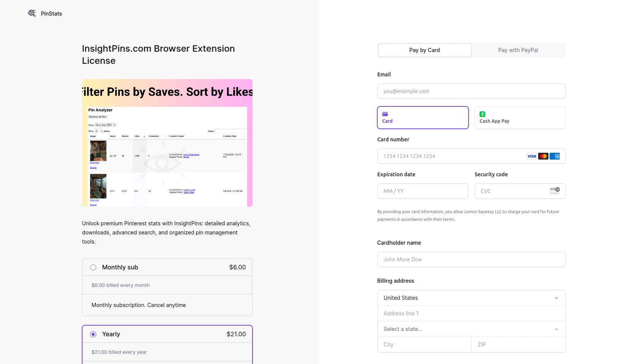Viewport: 642px width, 364px height.
Task: Click the Visa card icon
Action: (x=532, y=156)
